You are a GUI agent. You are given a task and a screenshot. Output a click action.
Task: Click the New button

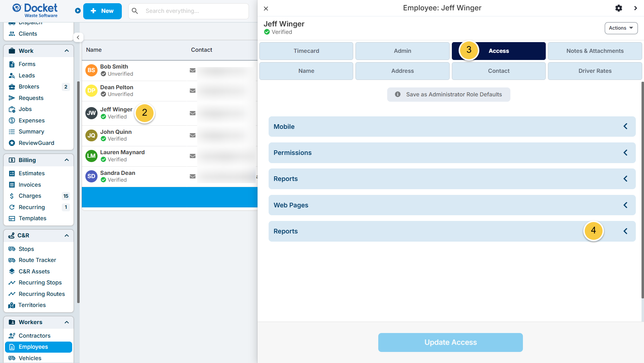point(102,11)
